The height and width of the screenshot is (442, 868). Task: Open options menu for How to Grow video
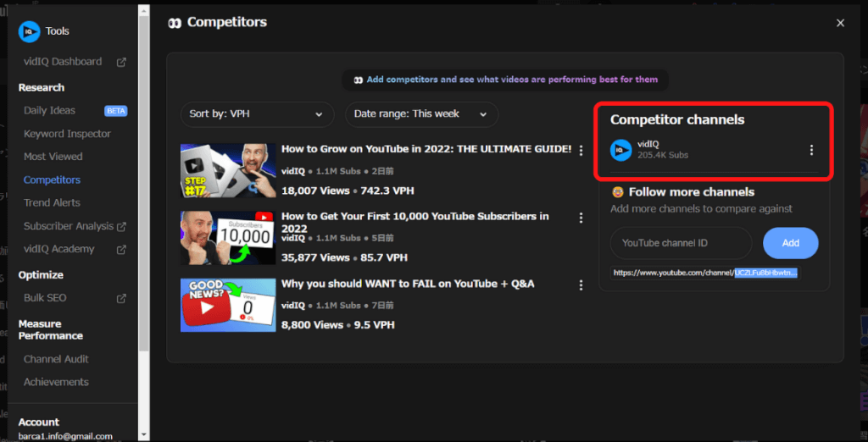tap(581, 151)
